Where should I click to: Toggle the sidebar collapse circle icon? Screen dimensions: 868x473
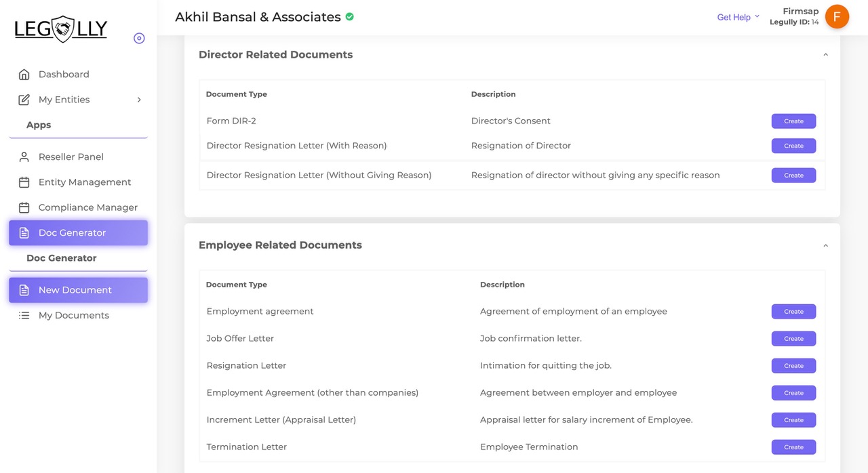[x=139, y=39]
